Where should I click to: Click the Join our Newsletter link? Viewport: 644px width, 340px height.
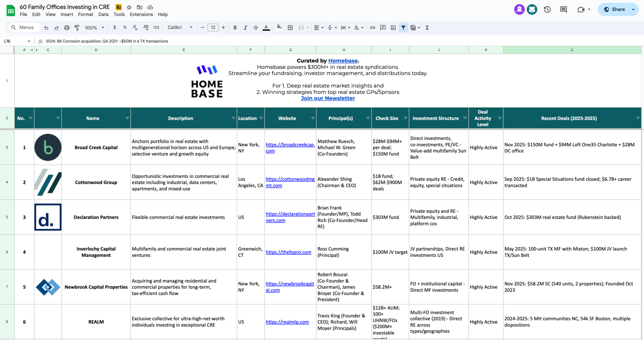328,98
